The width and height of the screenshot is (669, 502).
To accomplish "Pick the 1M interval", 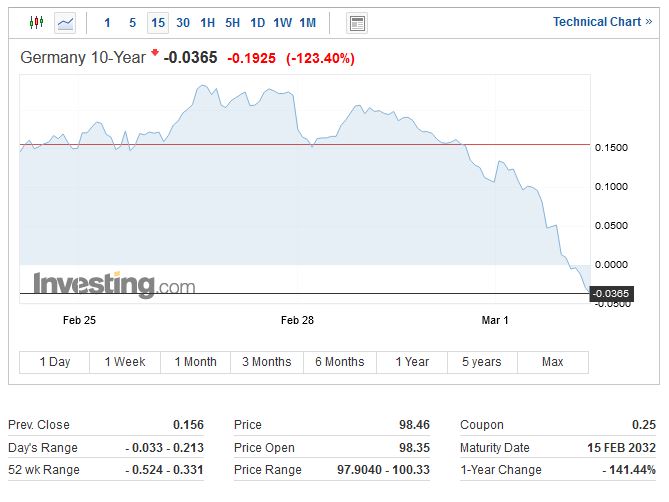I will click(x=308, y=22).
